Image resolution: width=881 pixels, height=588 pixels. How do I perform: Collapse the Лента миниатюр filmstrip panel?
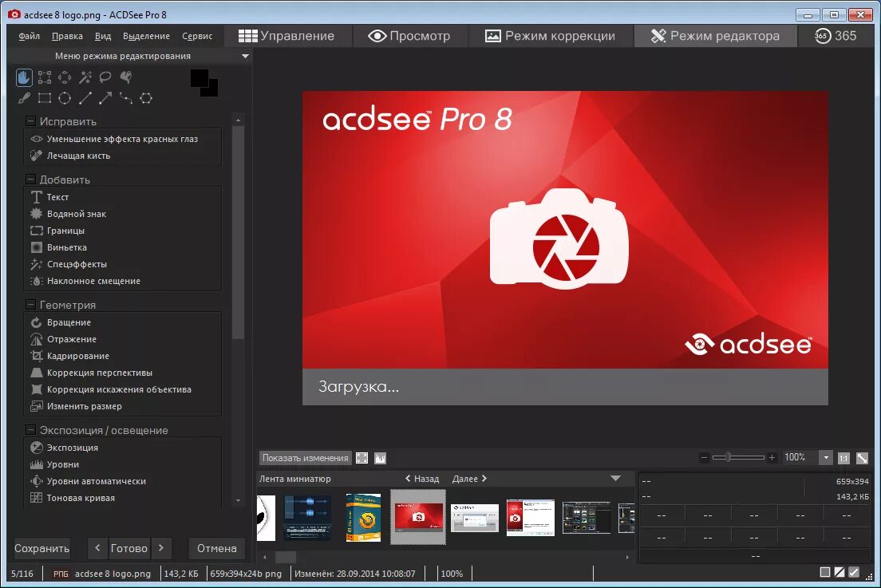[x=616, y=479]
